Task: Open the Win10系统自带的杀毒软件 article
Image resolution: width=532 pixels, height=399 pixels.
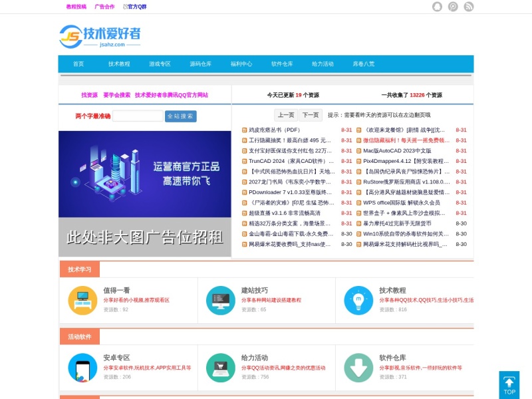Action: tap(406, 234)
